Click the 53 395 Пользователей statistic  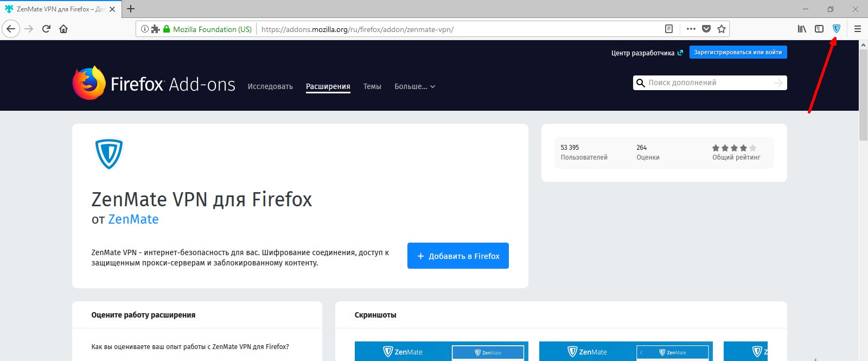584,152
